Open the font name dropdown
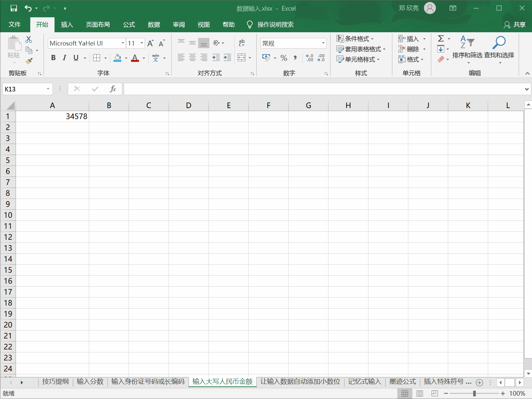 coord(123,43)
